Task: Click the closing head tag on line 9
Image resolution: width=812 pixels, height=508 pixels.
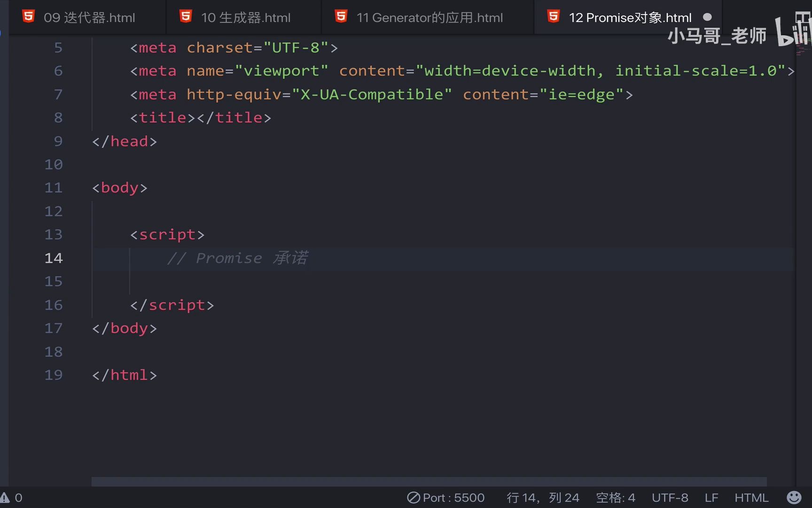Action: [x=125, y=142]
